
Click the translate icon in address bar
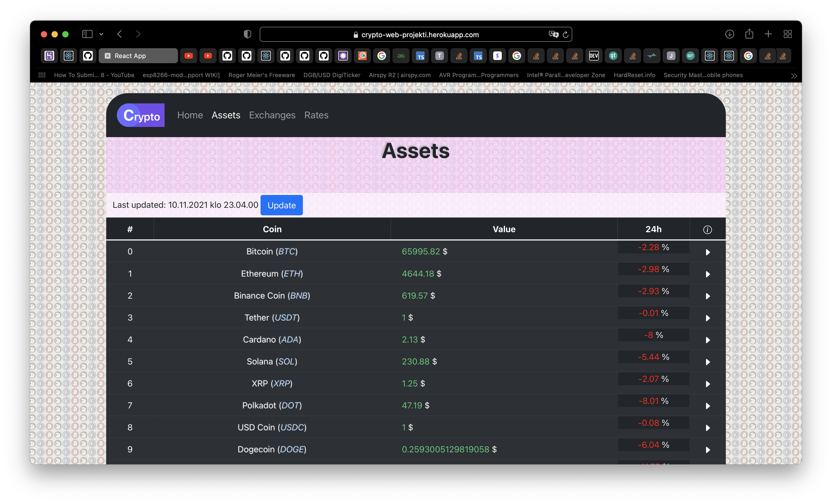tap(554, 34)
